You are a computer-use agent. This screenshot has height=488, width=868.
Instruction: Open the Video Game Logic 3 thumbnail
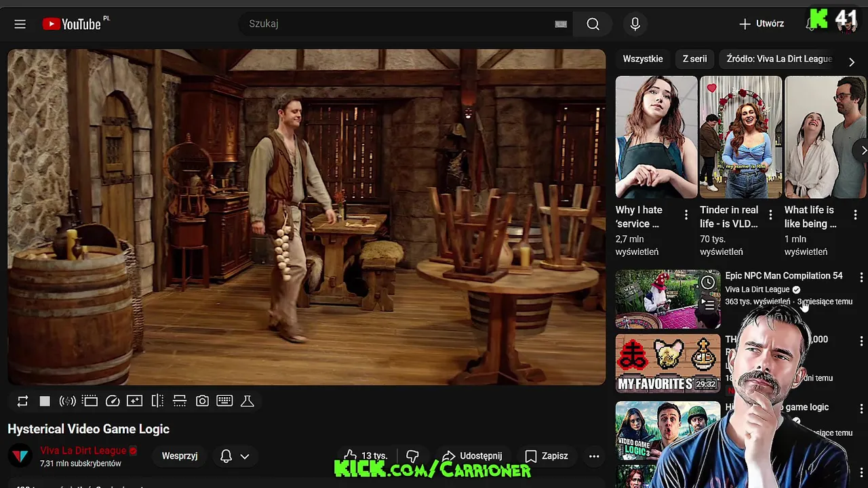pyautogui.click(x=668, y=430)
